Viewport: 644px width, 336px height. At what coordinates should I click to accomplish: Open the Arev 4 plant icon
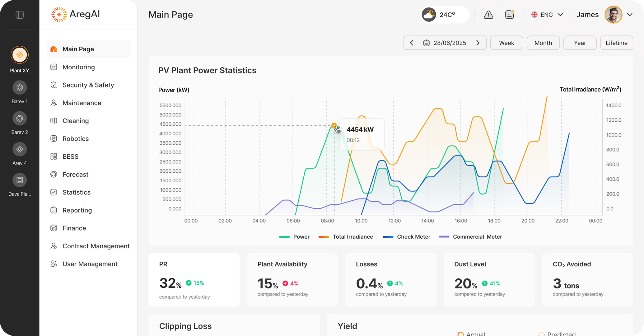20,149
